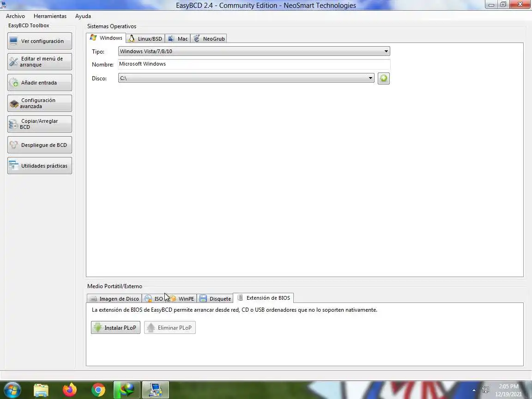Image resolution: width=532 pixels, height=399 pixels.
Task: Click the Instalar PLoP button
Action: click(115, 328)
